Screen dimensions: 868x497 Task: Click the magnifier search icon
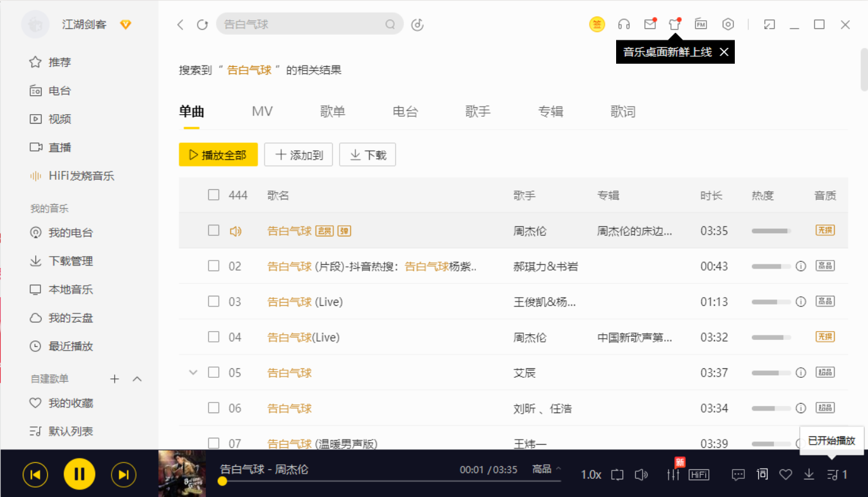click(x=390, y=25)
